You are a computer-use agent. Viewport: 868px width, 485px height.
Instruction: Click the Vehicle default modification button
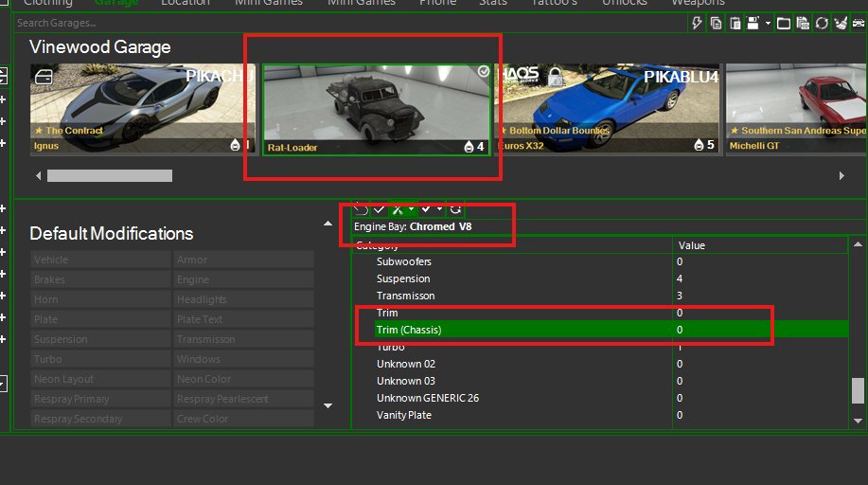(100, 260)
